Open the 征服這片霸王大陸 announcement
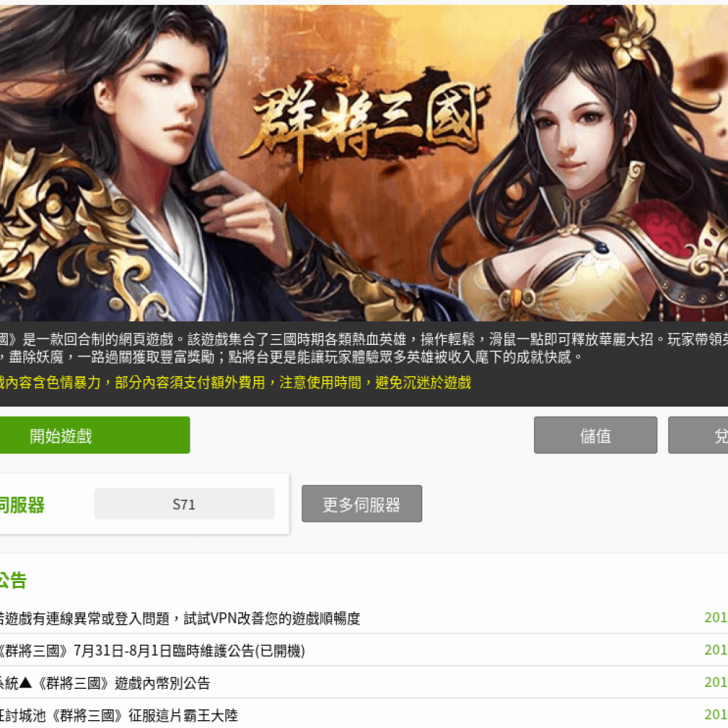 119,715
